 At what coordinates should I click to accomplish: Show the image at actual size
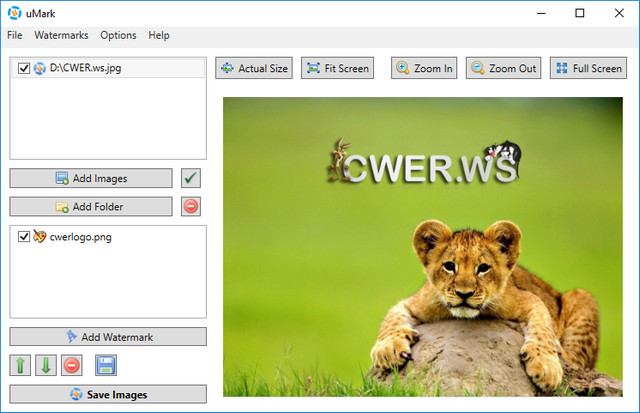(x=254, y=69)
